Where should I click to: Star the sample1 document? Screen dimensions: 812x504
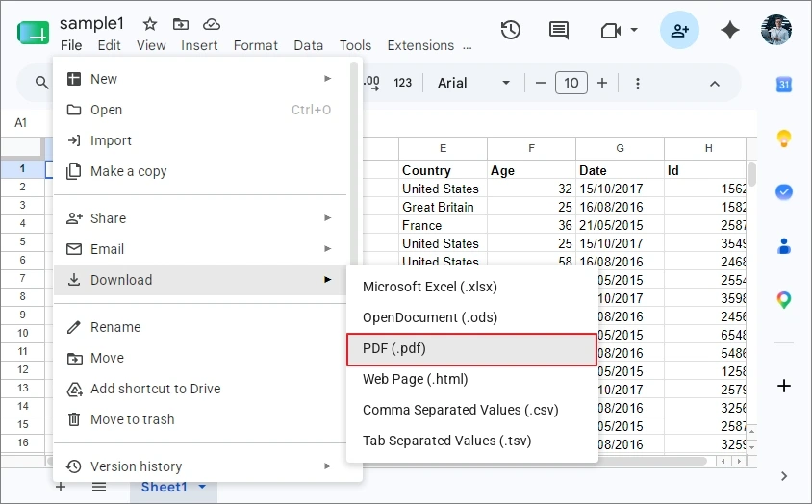tap(150, 24)
